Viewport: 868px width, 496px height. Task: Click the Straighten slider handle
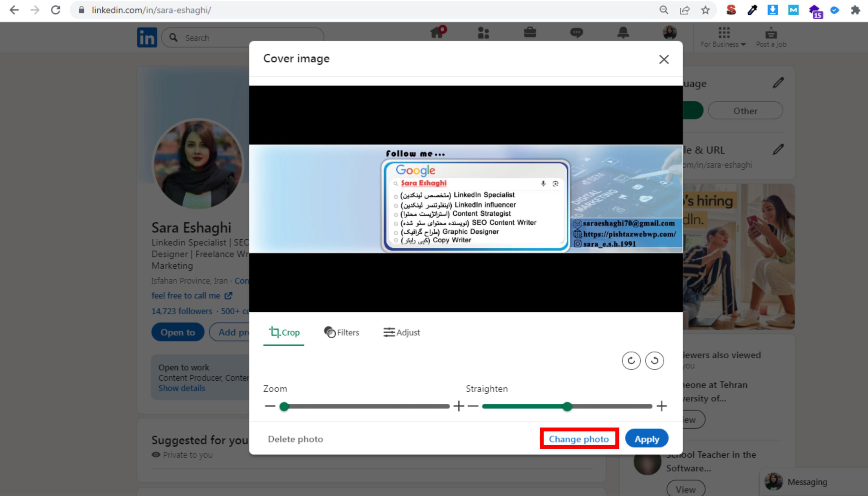[x=567, y=406]
